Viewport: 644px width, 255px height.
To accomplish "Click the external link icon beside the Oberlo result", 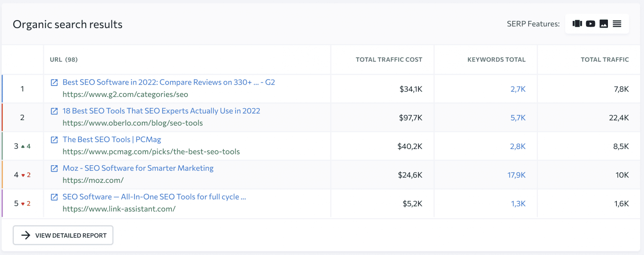I will click(54, 111).
